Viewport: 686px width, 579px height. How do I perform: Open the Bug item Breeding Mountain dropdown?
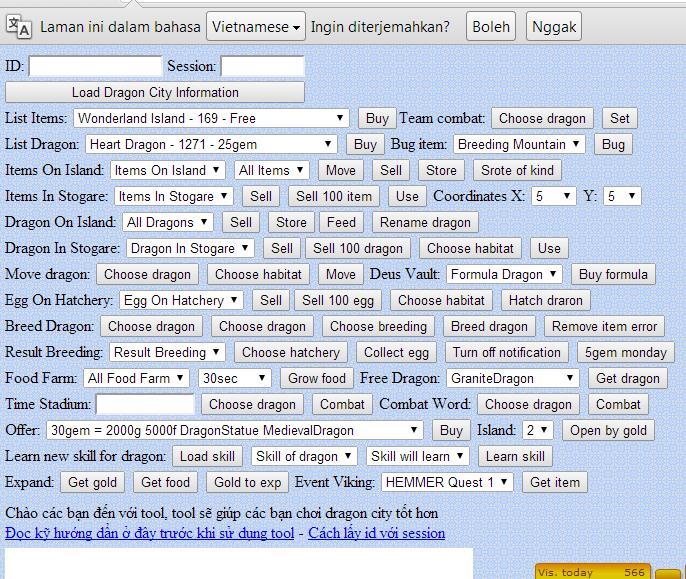coord(519,144)
